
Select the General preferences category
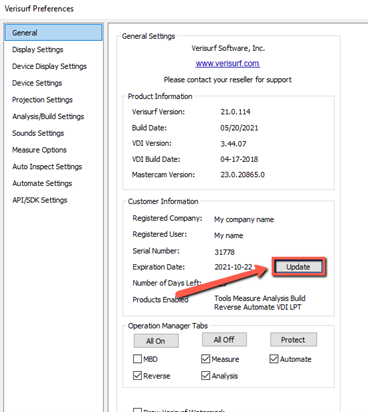[x=53, y=33]
